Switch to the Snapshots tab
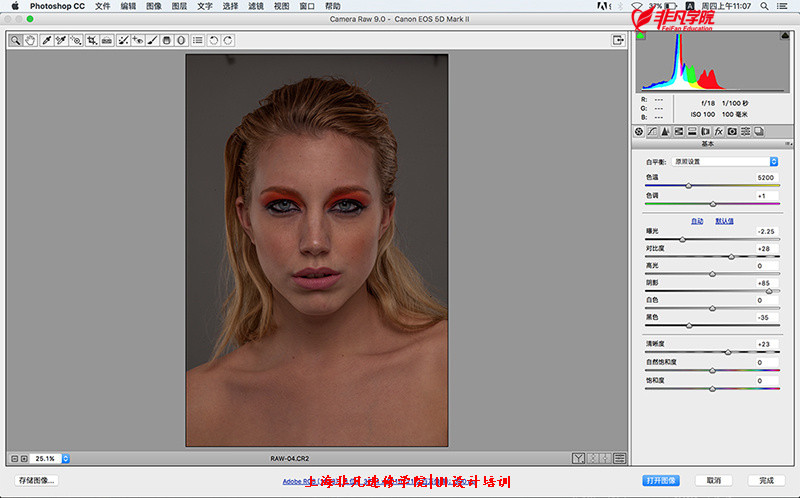This screenshot has height=498, width=800. 759,132
